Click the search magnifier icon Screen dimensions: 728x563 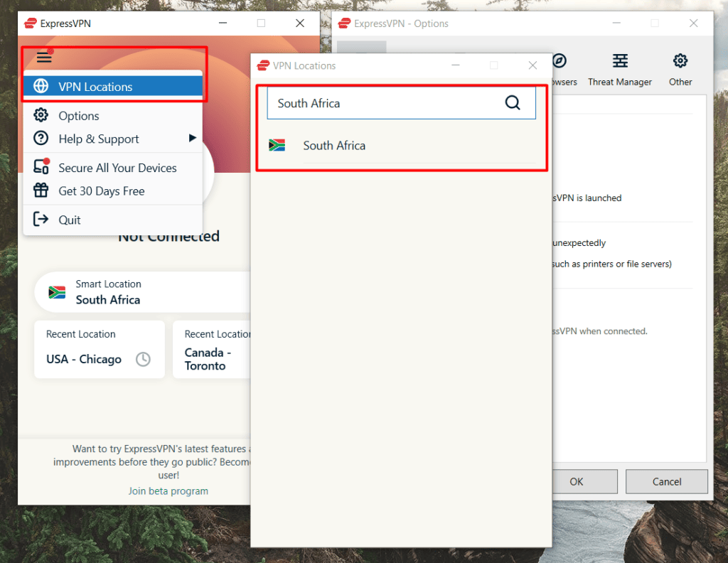(x=512, y=102)
